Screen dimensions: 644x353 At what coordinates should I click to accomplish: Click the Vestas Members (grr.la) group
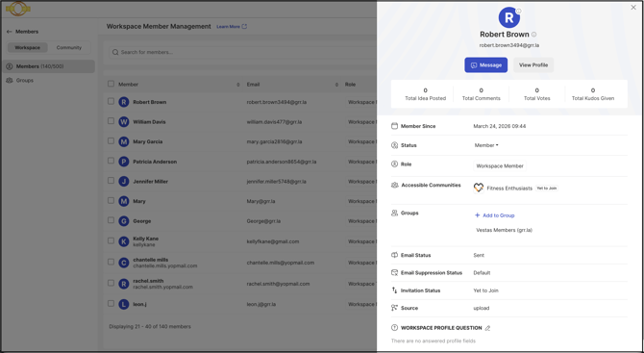click(x=504, y=230)
